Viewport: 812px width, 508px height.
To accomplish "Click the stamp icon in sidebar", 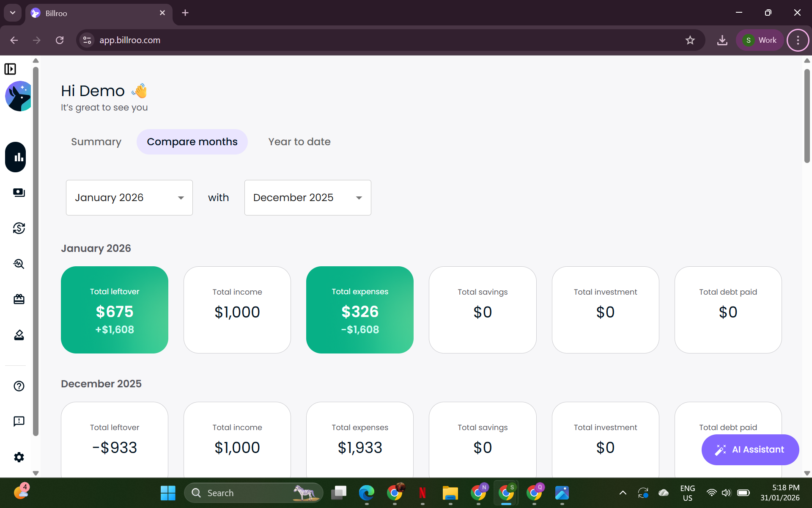I will click(x=19, y=335).
